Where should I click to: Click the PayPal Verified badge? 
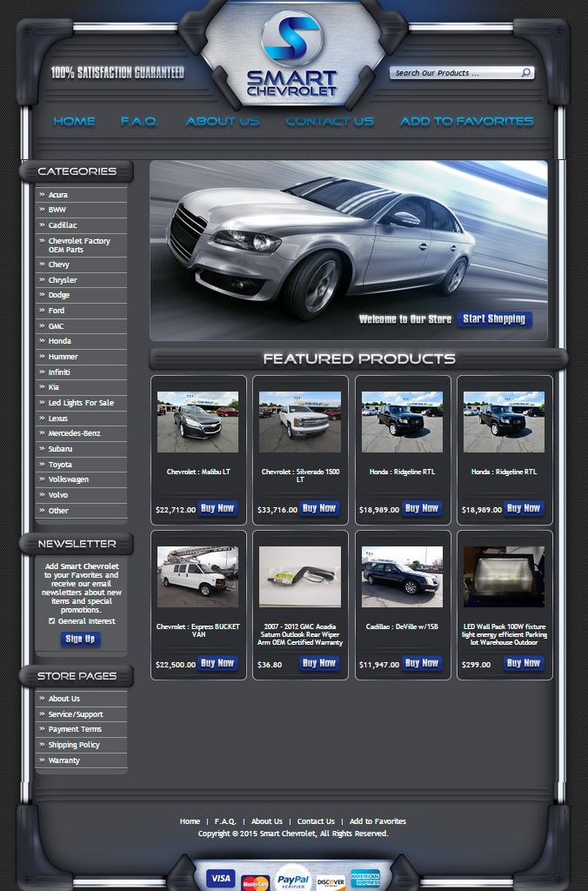(x=293, y=879)
